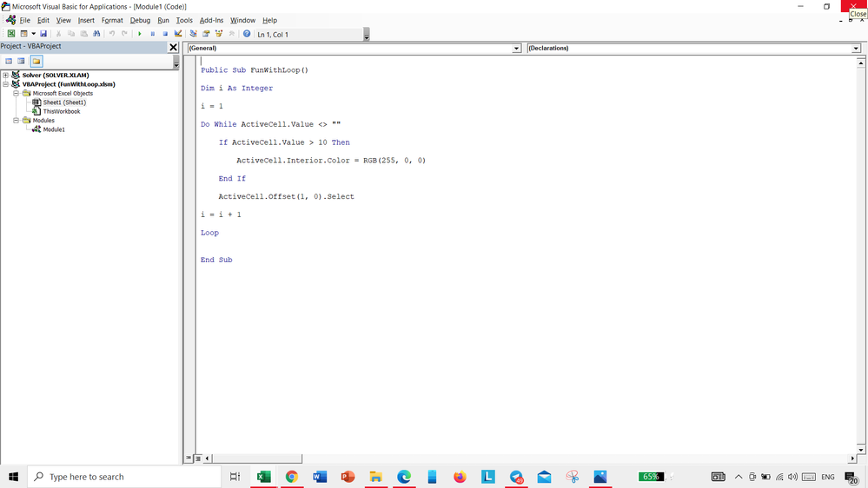Open the File menu
The width and height of the screenshot is (868, 488).
point(25,20)
